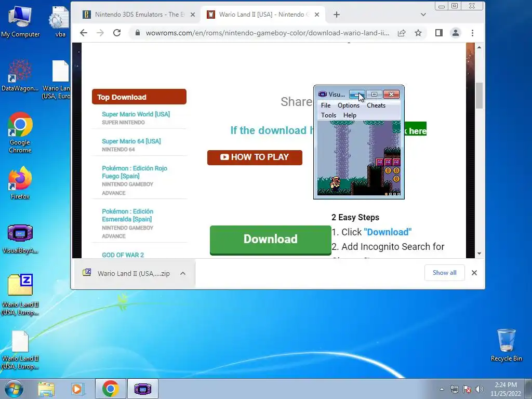Click the green Download button
The image size is (532, 399).
[270, 240]
